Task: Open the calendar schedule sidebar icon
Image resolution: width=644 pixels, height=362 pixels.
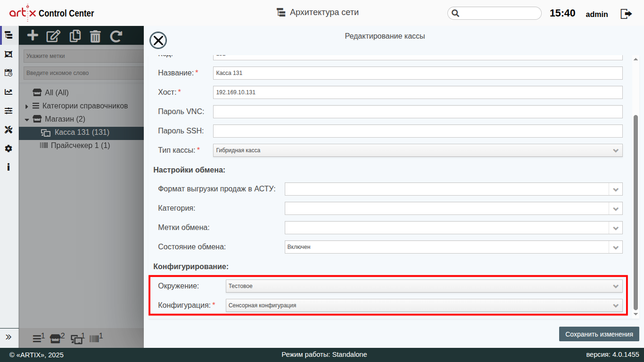Action: (8, 73)
